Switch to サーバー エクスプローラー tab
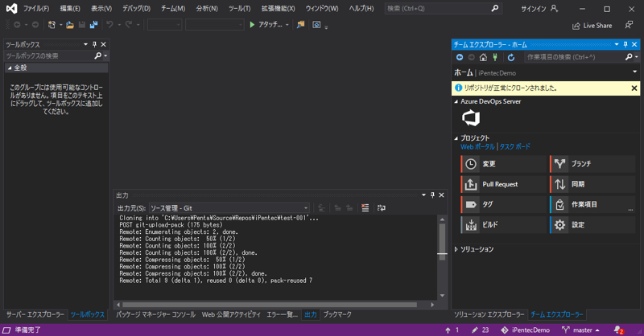The width and height of the screenshot is (644, 336). [x=35, y=314]
